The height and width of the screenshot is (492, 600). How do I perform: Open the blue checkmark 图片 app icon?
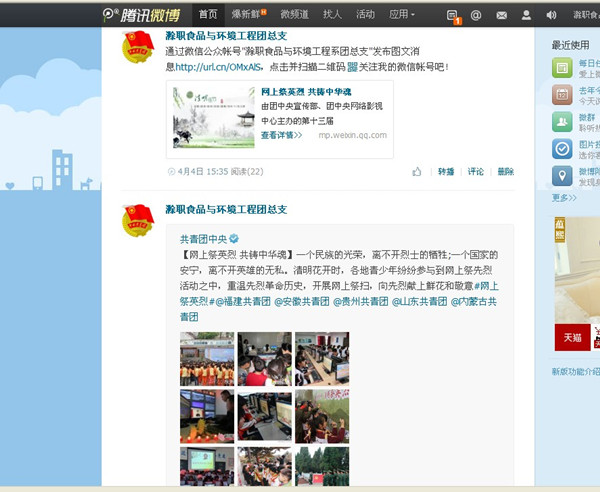click(x=562, y=149)
